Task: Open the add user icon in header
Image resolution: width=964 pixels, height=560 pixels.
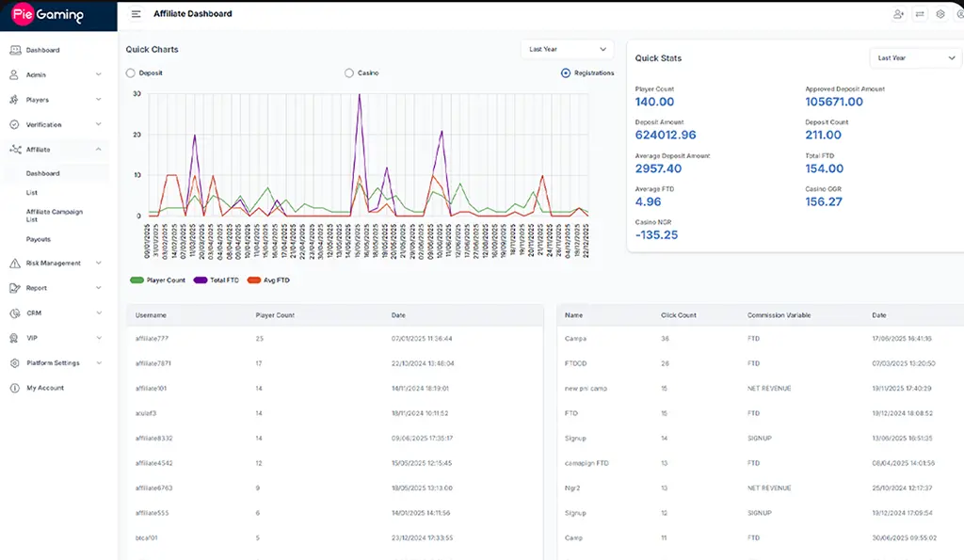Action: (898, 13)
